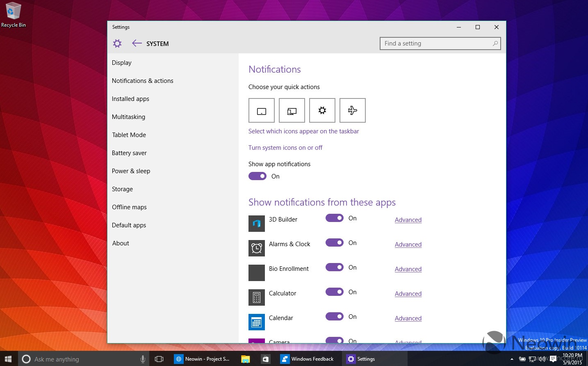Select the All settings gear quick action tile
The height and width of the screenshot is (366, 588).
[x=322, y=110]
